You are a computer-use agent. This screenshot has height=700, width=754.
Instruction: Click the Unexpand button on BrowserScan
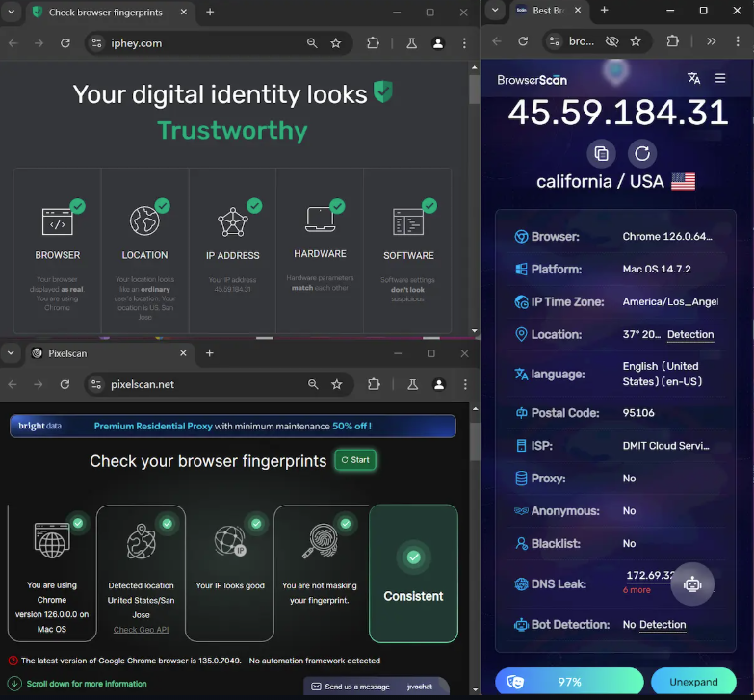point(693,682)
